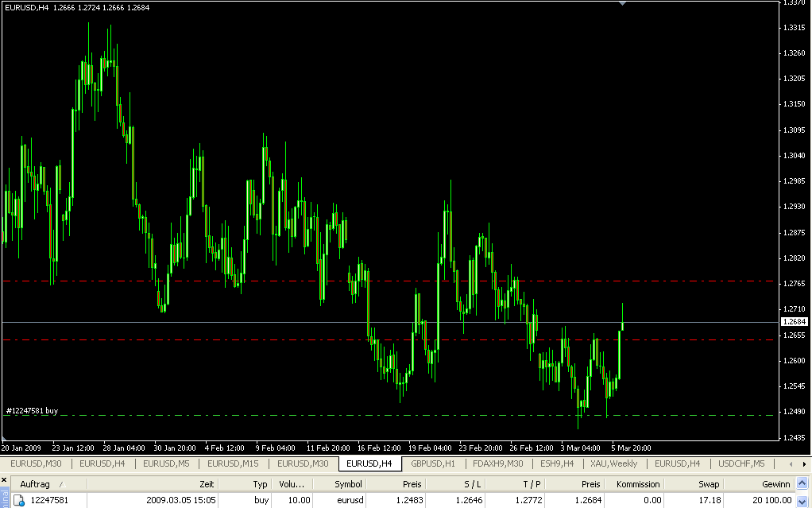Click the Kommission column header
812x508 pixels.
tap(634, 484)
